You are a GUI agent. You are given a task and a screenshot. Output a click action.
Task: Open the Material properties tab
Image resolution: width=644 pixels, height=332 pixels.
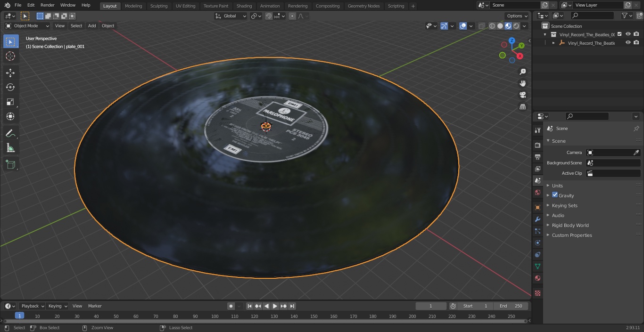tap(537, 278)
